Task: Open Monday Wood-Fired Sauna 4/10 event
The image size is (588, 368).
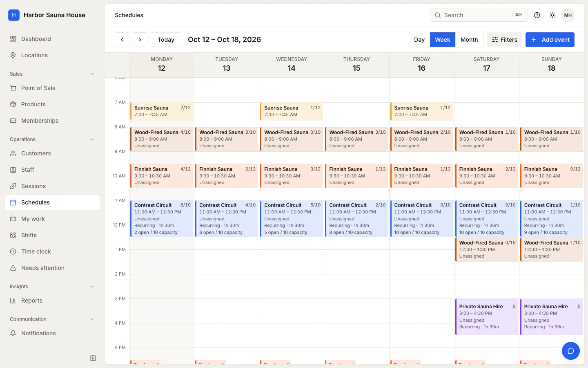Action: click(162, 139)
